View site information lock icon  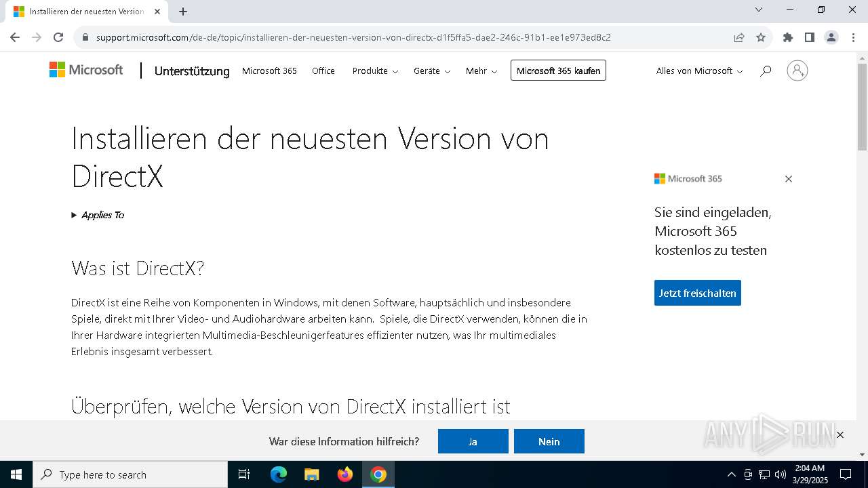click(x=85, y=37)
